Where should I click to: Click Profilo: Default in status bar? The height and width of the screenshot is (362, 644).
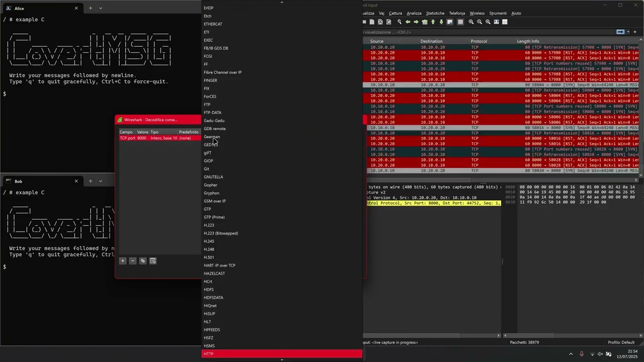(621, 342)
